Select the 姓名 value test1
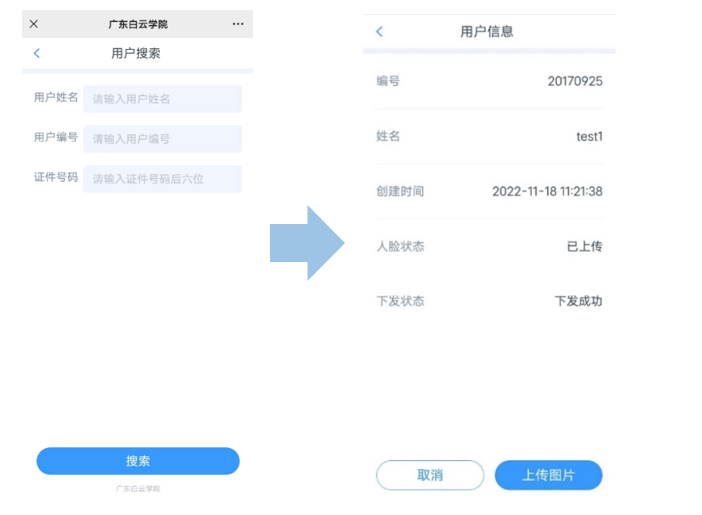Screen dimensions: 702x515 click(589, 136)
